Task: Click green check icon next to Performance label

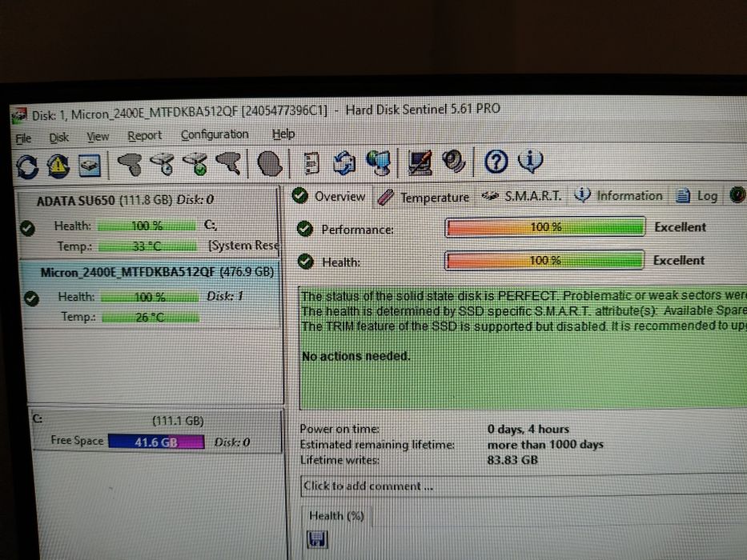Action: (305, 229)
